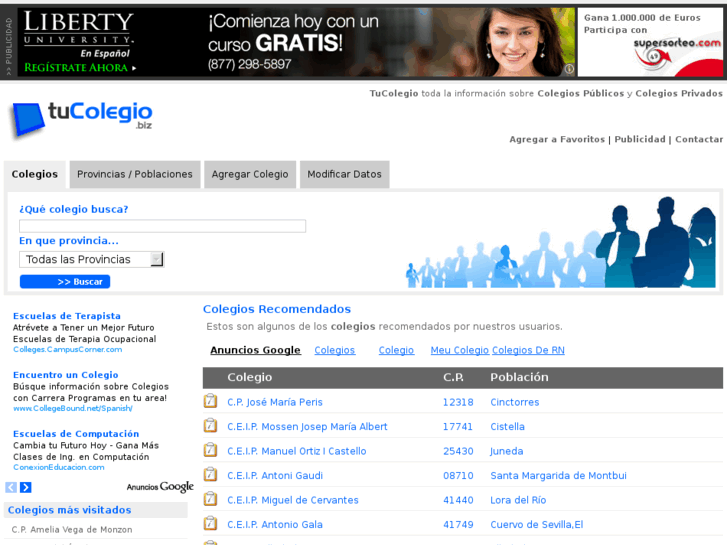Click the Encuentro un Colegio ad link
The width and height of the screenshot is (727, 545).
point(66,375)
